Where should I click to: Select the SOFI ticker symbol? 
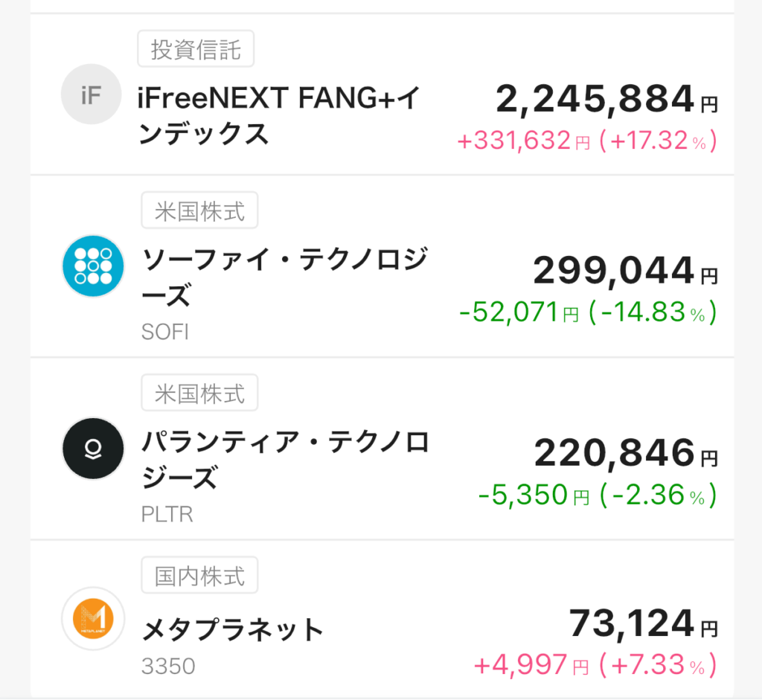[x=164, y=332]
